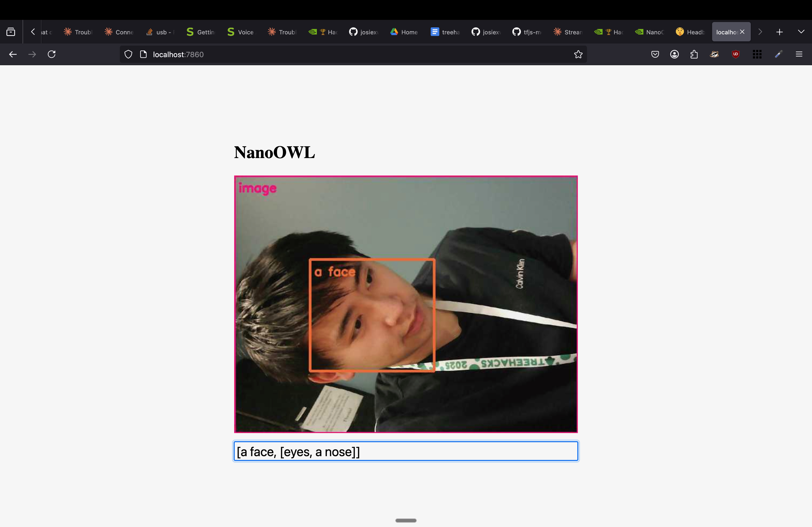
Task: Click the Save to Pocket icon
Action: (x=655, y=54)
